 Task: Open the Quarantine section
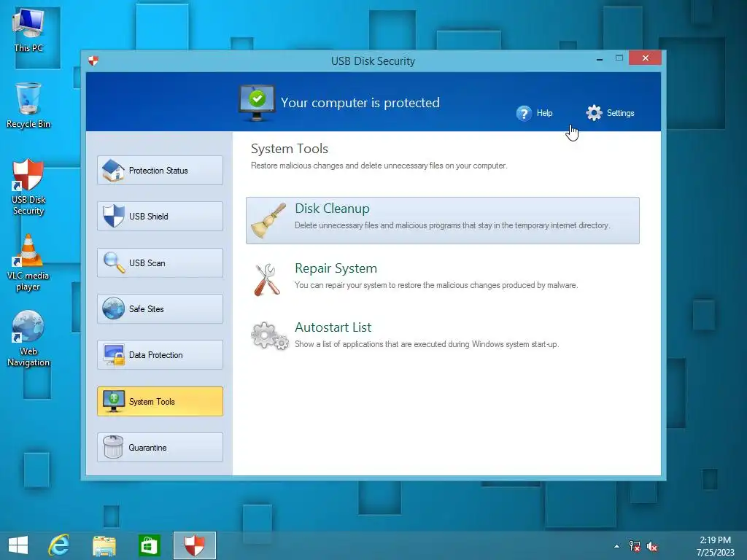pyautogui.click(x=160, y=448)
